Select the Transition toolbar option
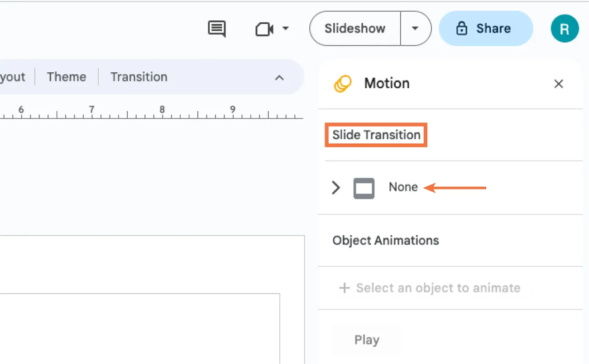The width and height of the screenshot is (589, 364). click(x=139, y=76)
